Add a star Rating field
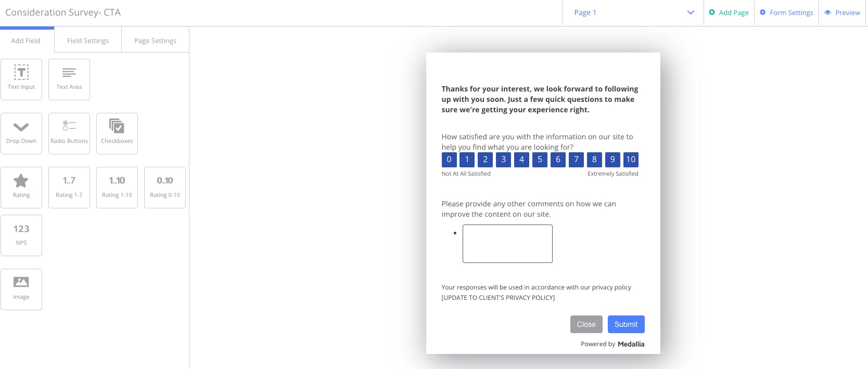This screenshot has width=868, height=369. click(21, 188)
